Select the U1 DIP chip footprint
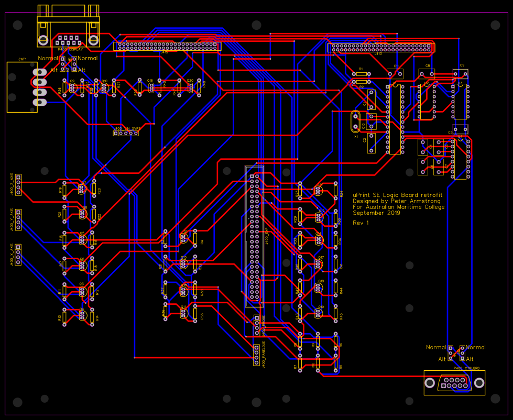 pos(395,119)
